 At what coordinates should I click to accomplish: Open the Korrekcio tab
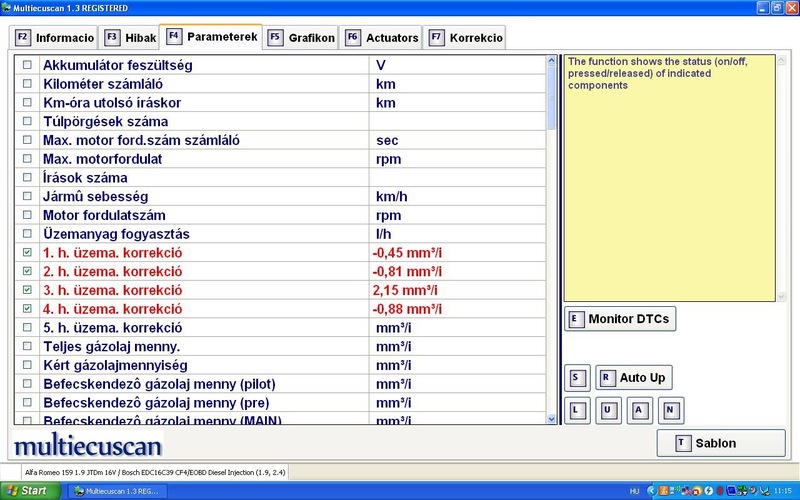pos(464,38)
